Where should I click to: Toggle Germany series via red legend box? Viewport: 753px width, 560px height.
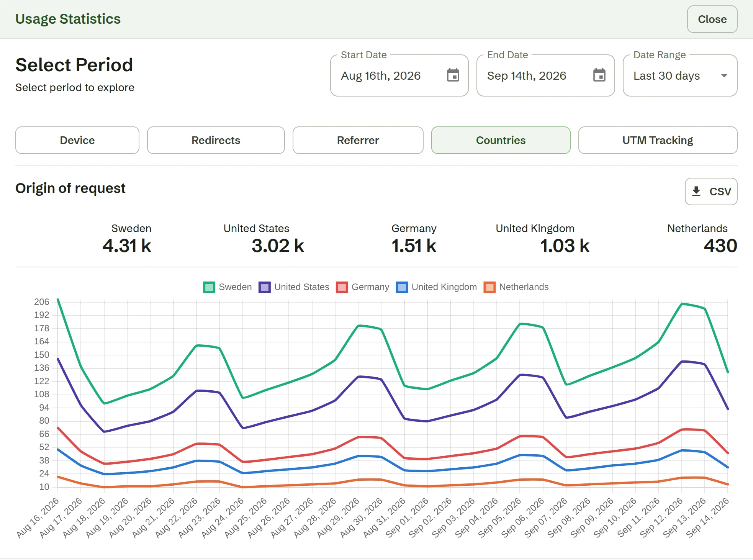click(x=342, y=287)
